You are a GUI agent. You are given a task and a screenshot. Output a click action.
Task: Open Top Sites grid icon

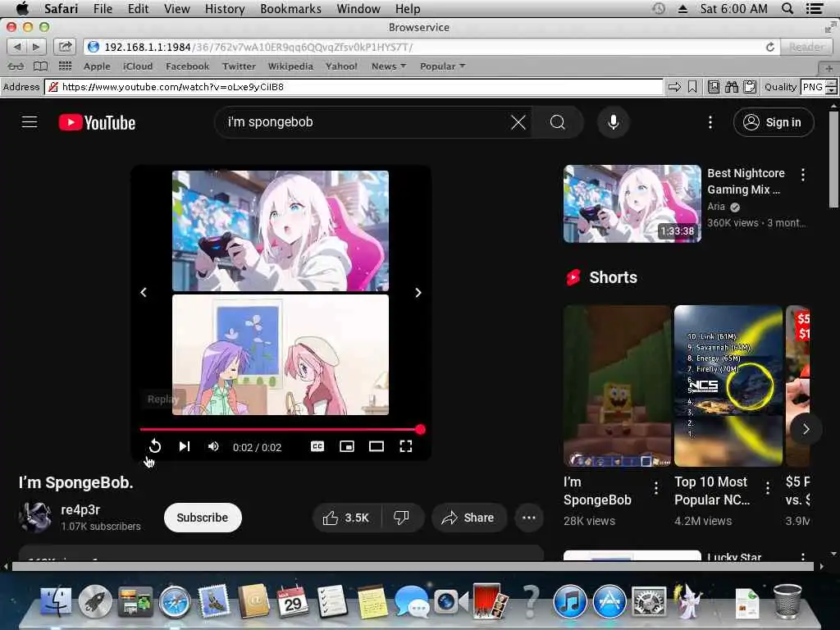coord(65,66)
